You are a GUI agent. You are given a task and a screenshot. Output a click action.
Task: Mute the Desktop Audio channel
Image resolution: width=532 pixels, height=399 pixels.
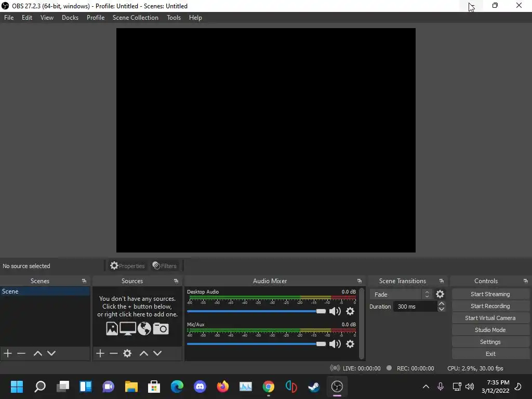coord(335,311)
